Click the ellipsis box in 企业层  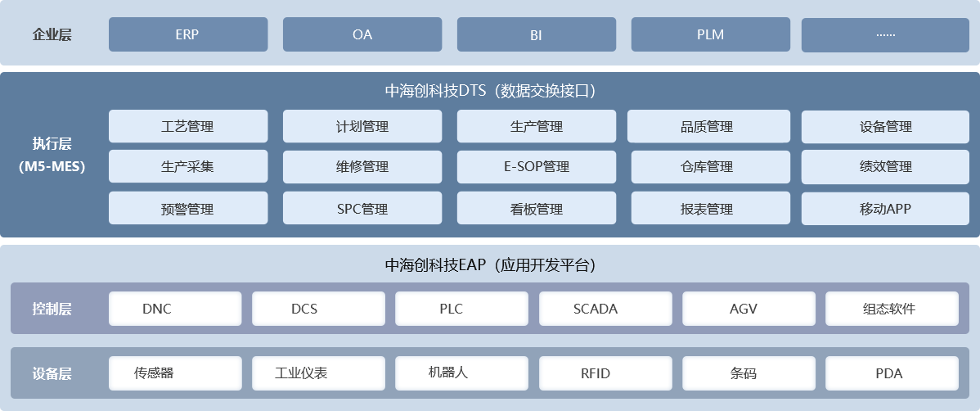885,34
